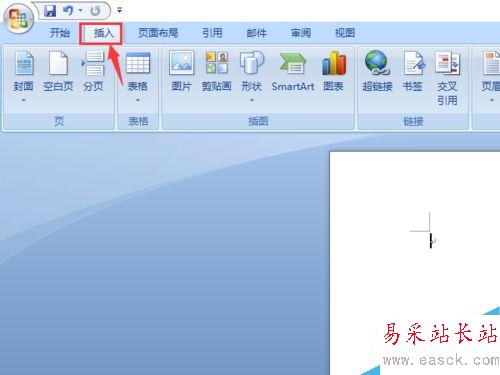
Task: Expand the 表格 dropdown arrow
Action: pyautogui.click(x=138, y=100)
